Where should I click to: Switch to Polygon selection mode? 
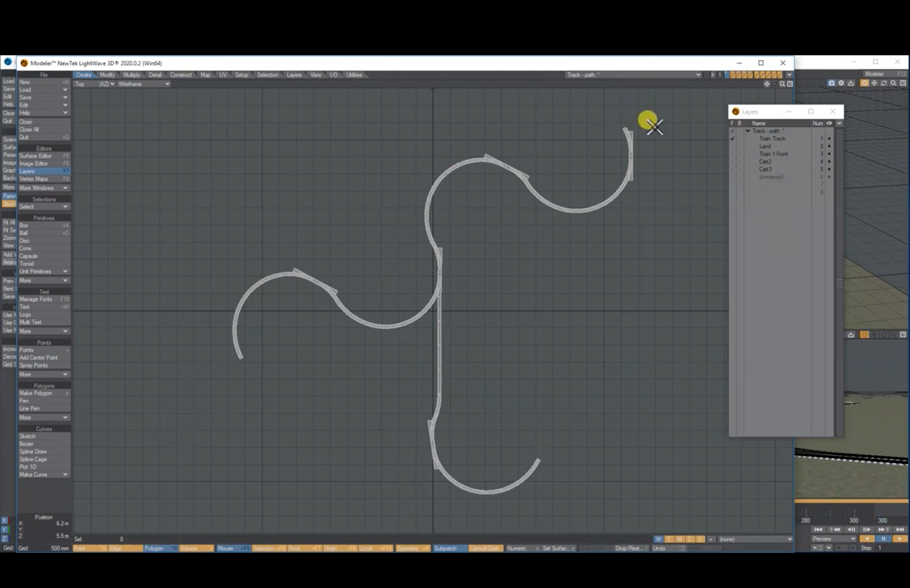[x=160, y=548]
